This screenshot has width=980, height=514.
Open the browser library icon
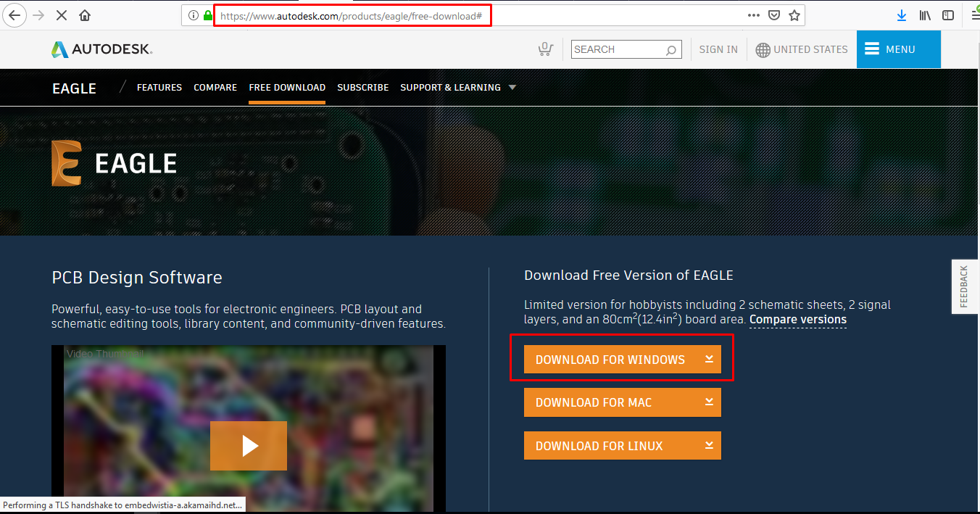click(925, 15)
